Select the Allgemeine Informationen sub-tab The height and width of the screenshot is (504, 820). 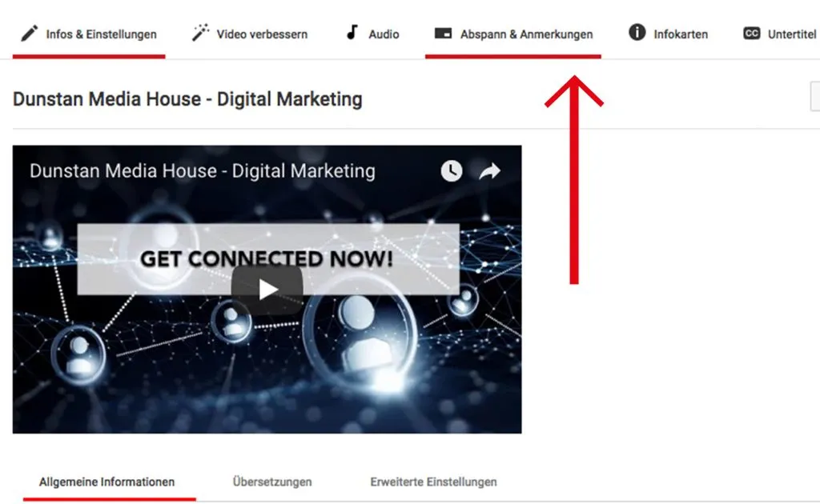pyautogui.click(x=107, y=482)
